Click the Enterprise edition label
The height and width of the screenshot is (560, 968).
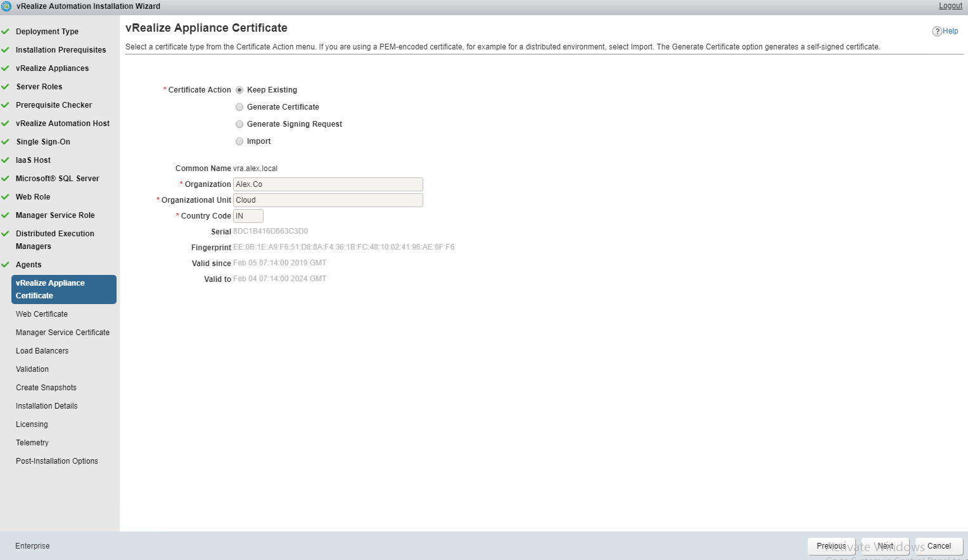32,546
